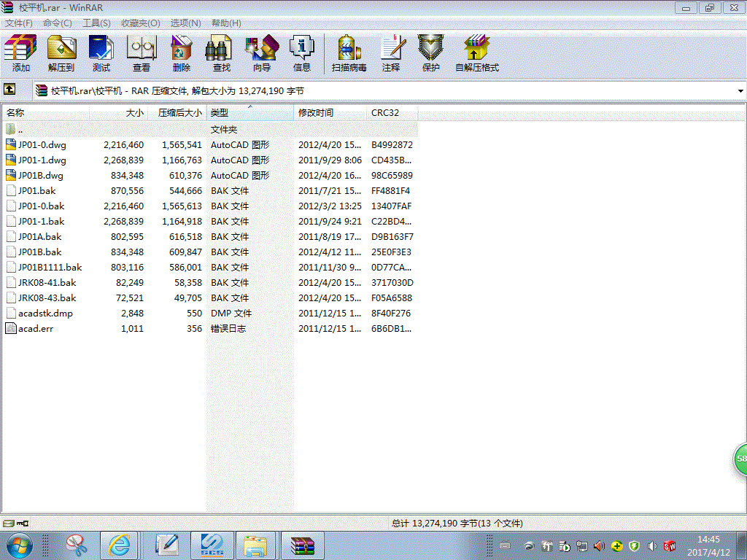Open the 选项(N) menu
The image size is (747, 560).
185,23
